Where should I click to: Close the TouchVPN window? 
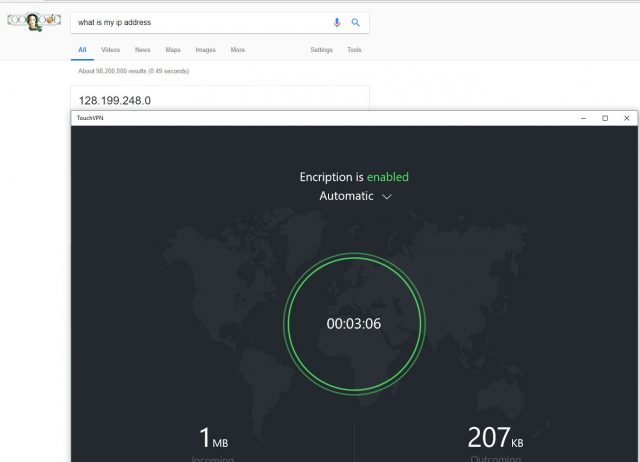coord(627,118)
